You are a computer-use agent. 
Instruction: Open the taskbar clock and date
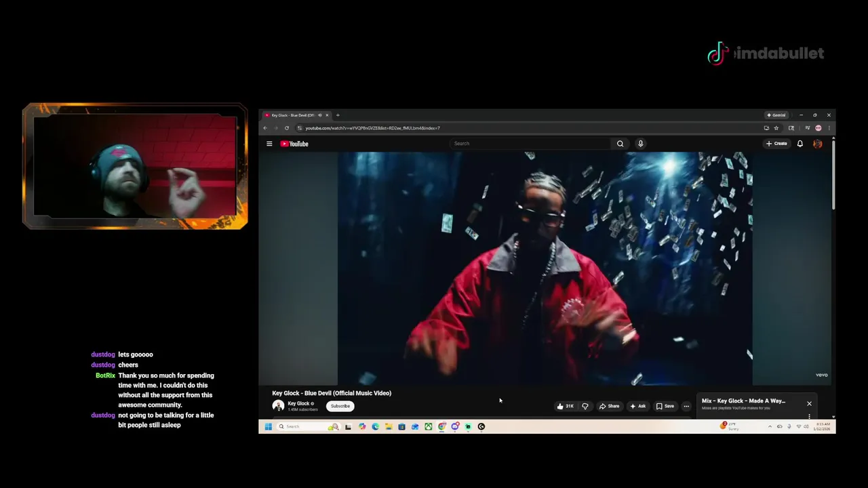pos(822,426)
